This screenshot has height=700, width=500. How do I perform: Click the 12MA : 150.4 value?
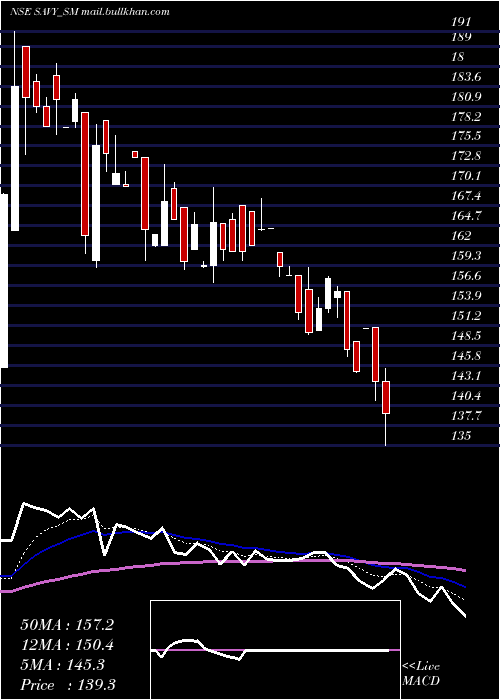pos(67,645)
